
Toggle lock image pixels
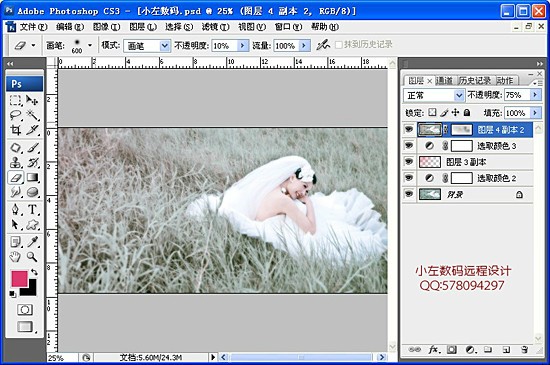pyautogui.click(x=444, y=112)
